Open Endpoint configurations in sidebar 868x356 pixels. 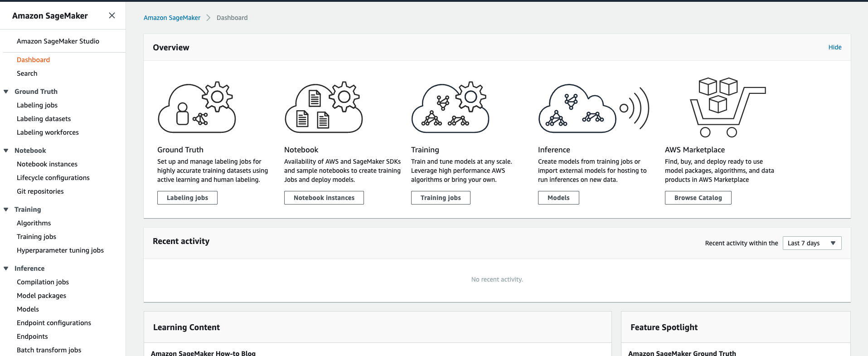[x=54, y=323]
